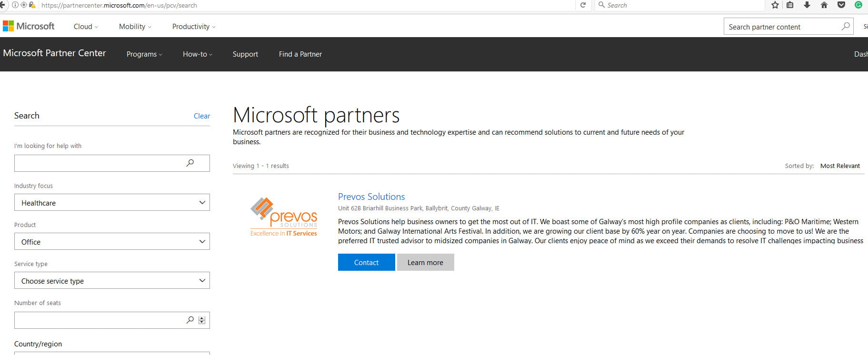Click the Learn more button
Viewport: 868px width, 355px height.
point(425,262)
